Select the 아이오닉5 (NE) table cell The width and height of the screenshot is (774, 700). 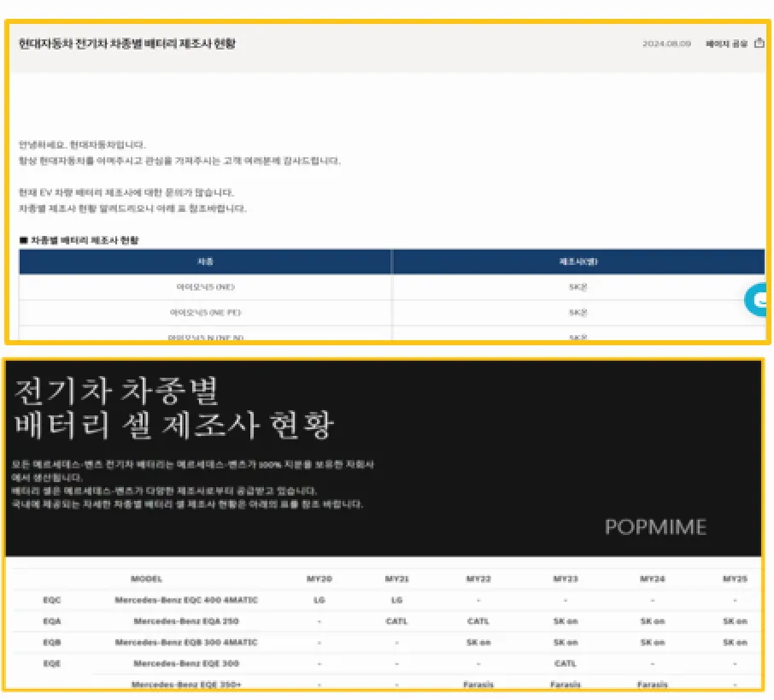(x=205, y=287)
